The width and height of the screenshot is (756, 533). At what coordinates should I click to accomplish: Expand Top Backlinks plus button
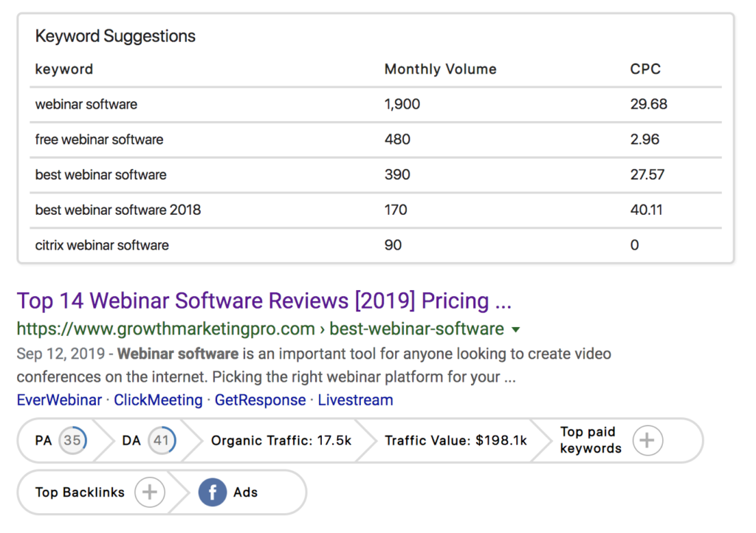(x=149, y=492)
